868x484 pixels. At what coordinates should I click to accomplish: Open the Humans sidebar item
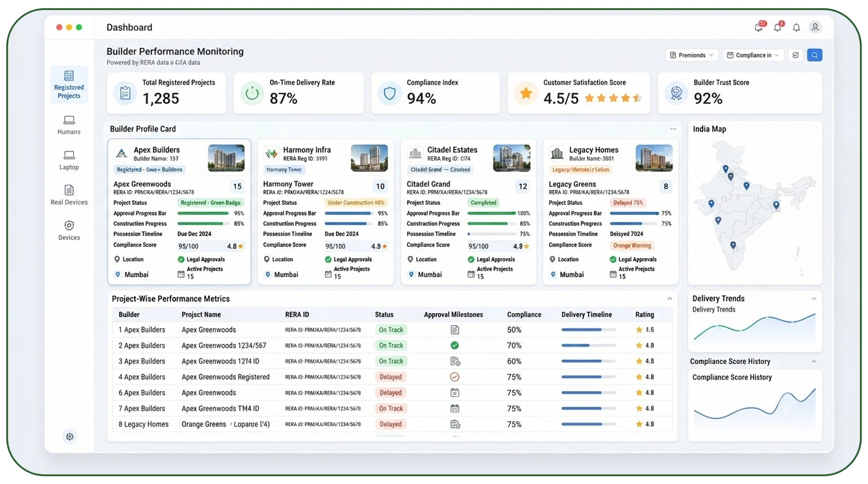pos(69,125)
